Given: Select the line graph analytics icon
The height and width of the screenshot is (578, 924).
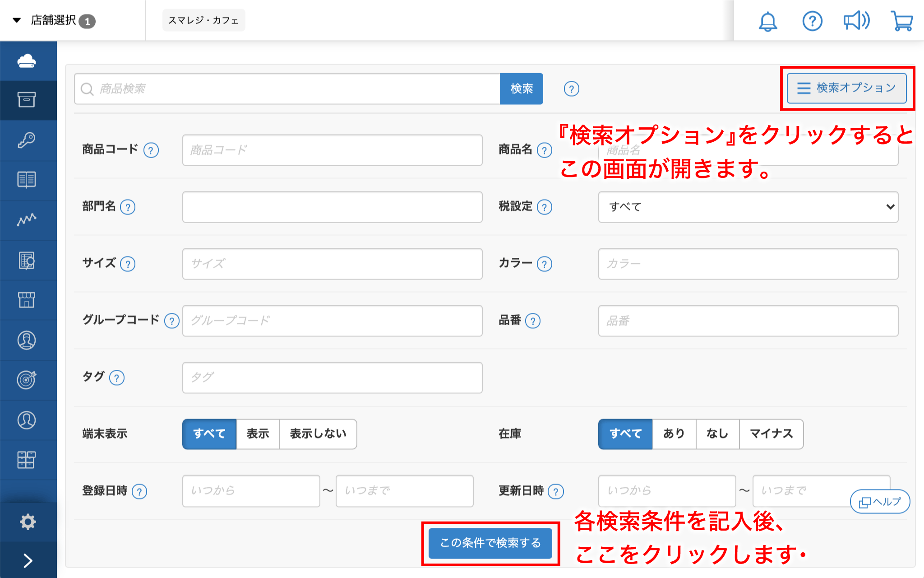Looking at the screenshot, I should [x=27, y=219].
